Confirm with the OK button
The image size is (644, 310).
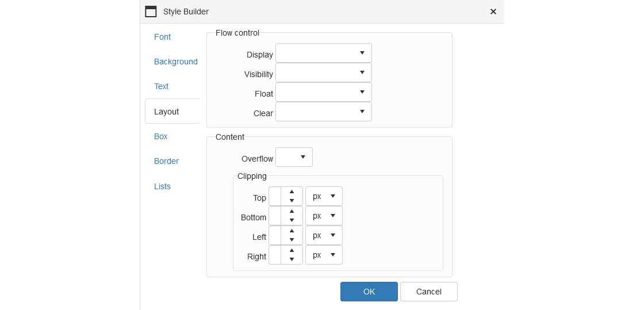point(369,292)
